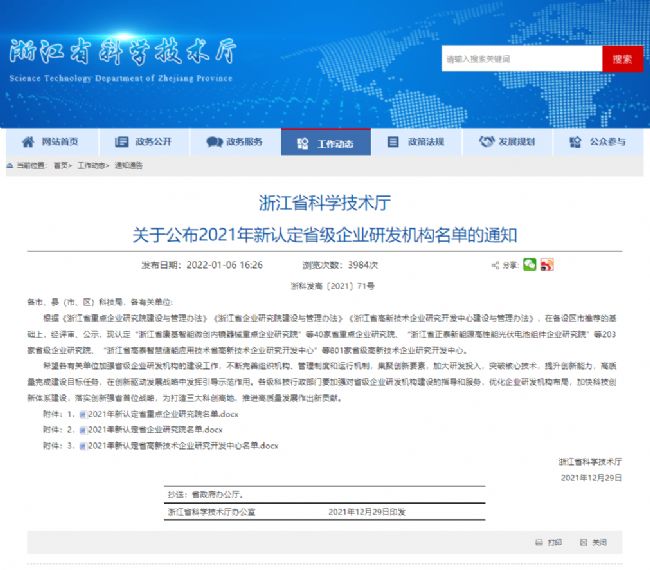Go to 工作动态 in the breadcrumb
This screenshot has height=570, width=650.
[90, 165]
